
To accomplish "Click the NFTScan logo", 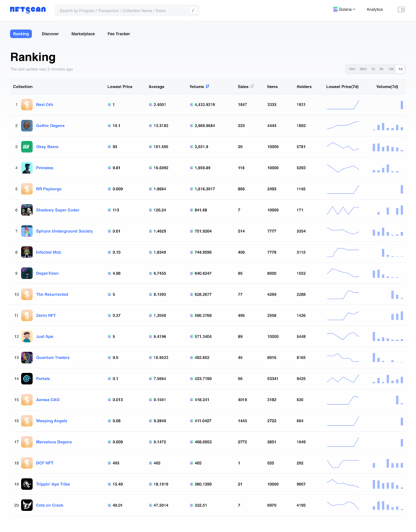I will [27, 10].
